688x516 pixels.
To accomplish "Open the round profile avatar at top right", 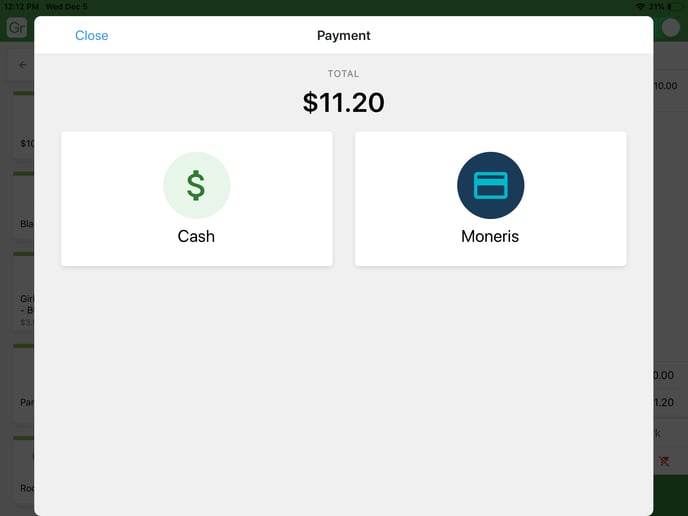I will pos(670,28).
